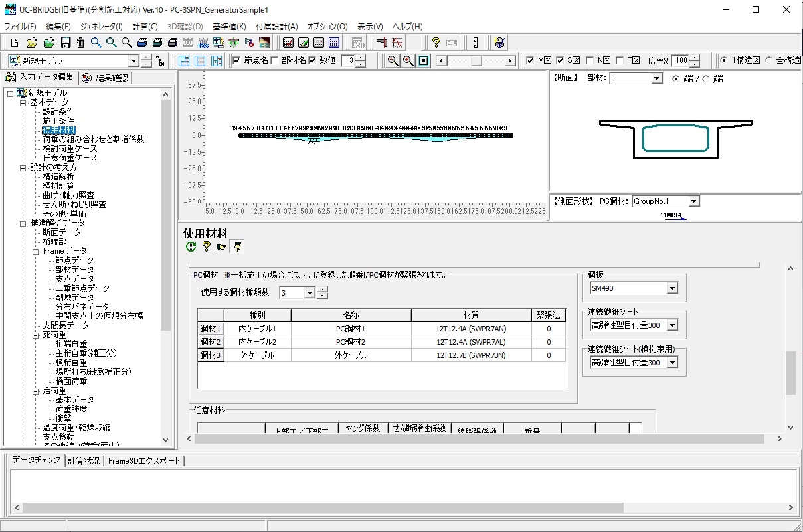Uncheck the M図 checkbox
The image size is (803, 532).
click(x=530, y=61)
